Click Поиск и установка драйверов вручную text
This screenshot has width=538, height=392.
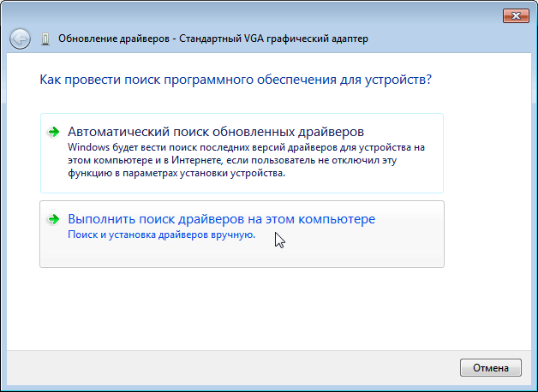click(x=161, y=235)
